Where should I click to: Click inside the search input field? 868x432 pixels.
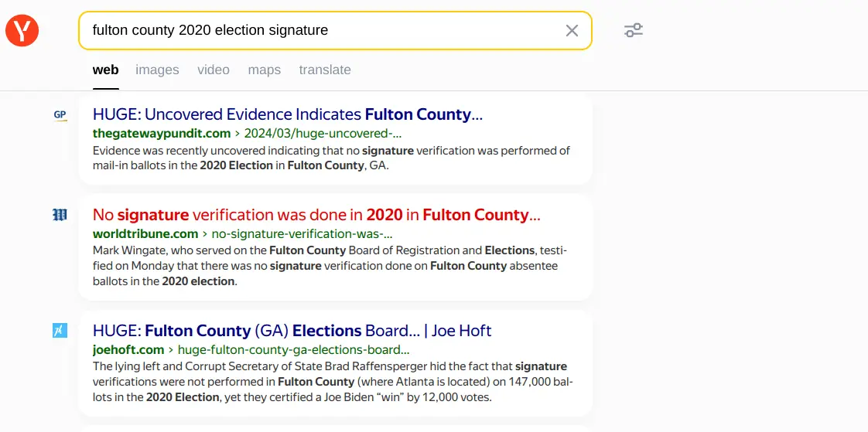click(325, 31)
